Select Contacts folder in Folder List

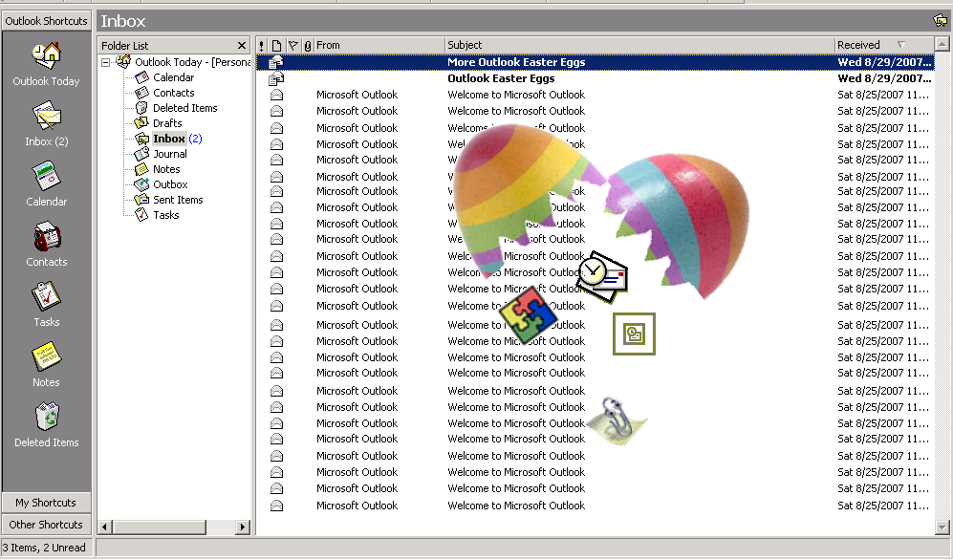coord(173,93)
